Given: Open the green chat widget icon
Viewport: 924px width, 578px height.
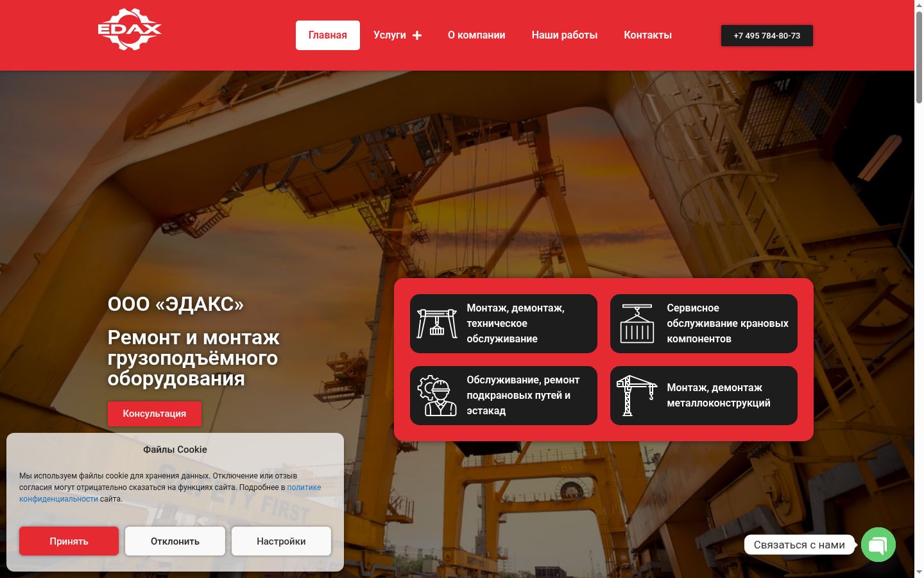Looking at the screenshot, I should tap(878, 545).
